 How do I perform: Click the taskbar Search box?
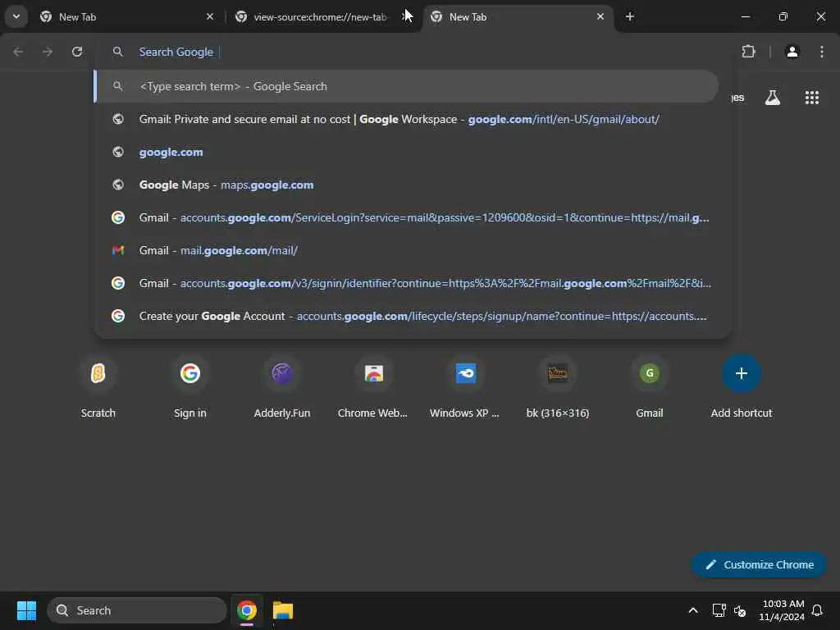137,610
